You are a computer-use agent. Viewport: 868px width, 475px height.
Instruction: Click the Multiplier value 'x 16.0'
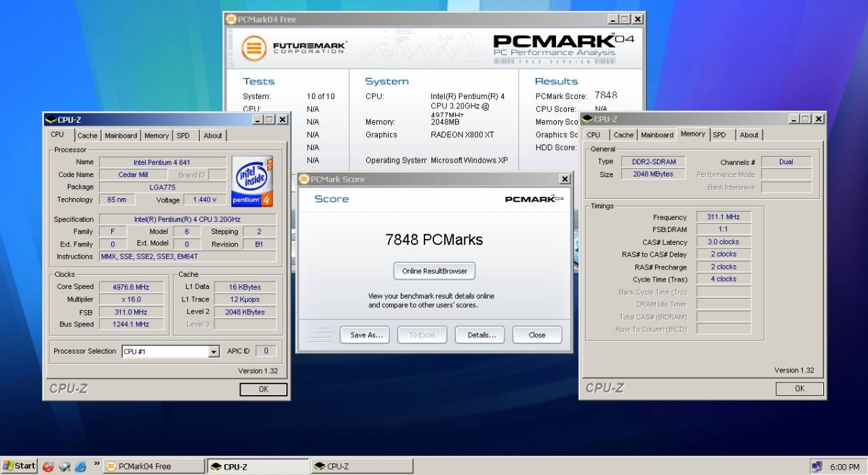(131, 299)
